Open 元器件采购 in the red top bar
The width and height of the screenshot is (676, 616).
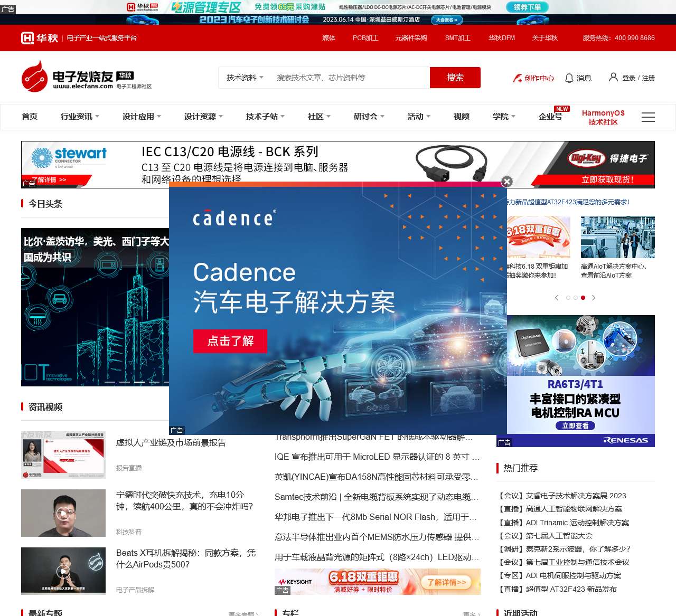411,38
